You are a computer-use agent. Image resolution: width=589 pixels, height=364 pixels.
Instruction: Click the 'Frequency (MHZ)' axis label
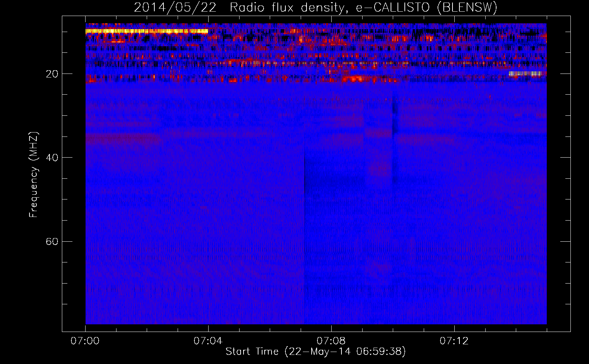coord(33,175)
